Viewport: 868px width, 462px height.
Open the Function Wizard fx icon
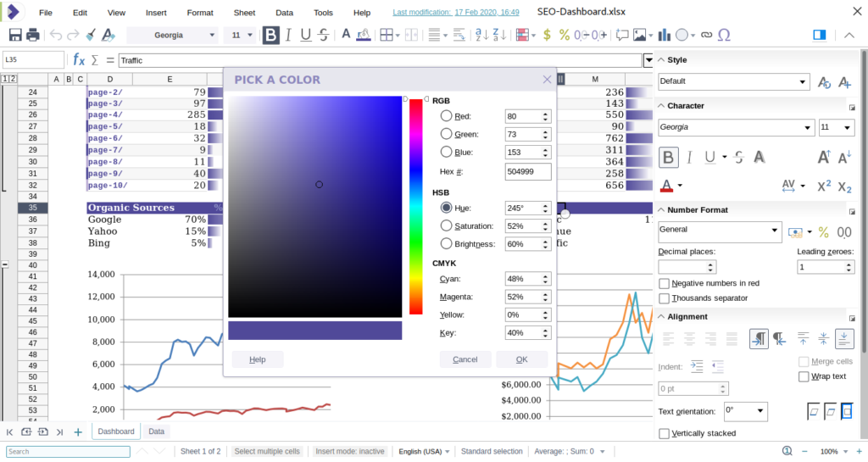79,60
